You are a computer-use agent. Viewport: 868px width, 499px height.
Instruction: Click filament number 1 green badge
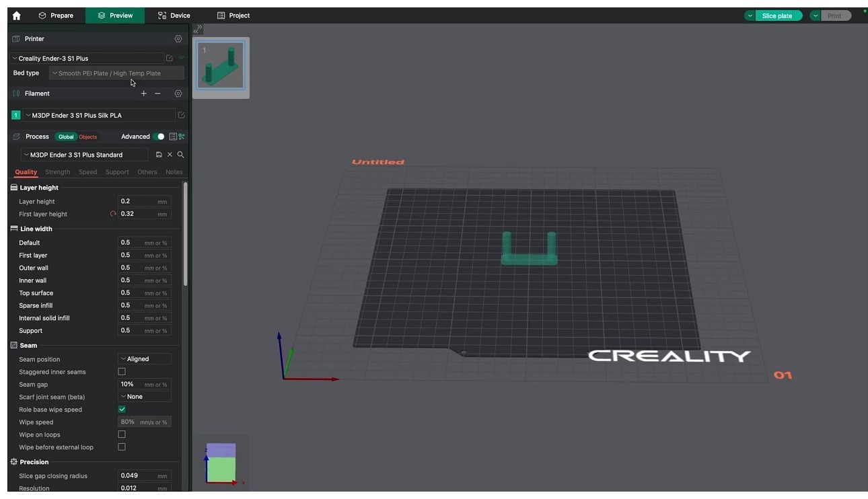pos(16,116)
